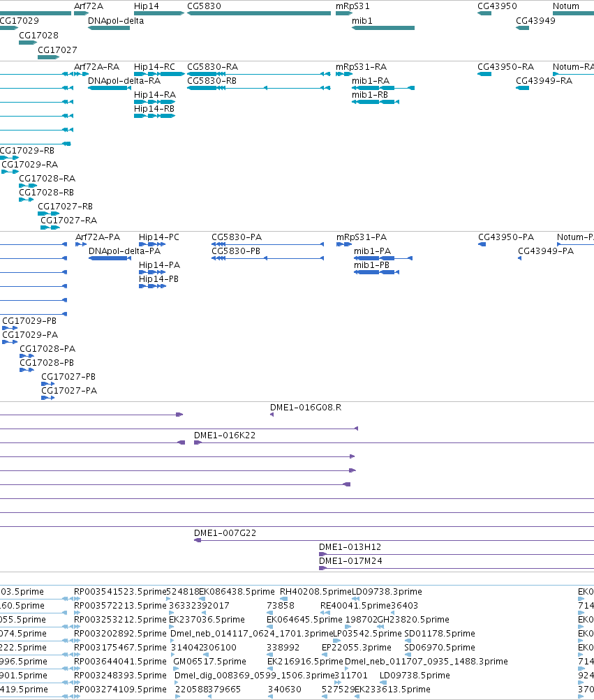Select the LD09738.5prime EST label
The height and width of the screenshot is (700, 594).
(x=415, y=676)
